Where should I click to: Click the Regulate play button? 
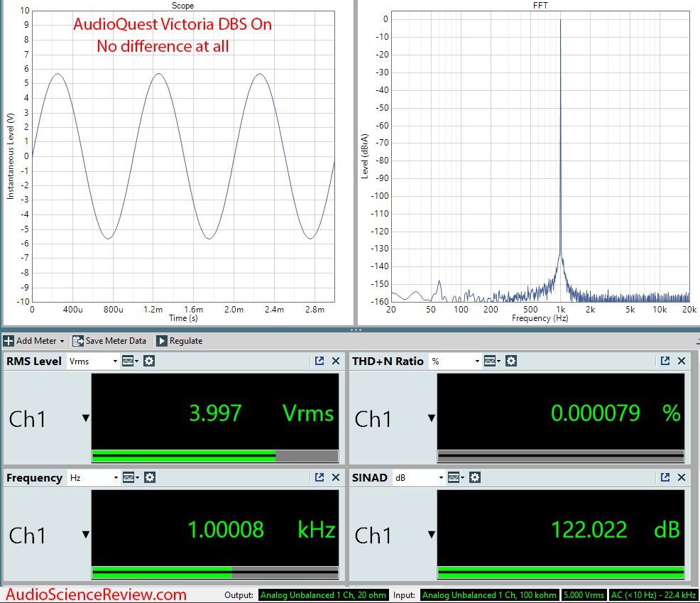[x=162, y=341]
